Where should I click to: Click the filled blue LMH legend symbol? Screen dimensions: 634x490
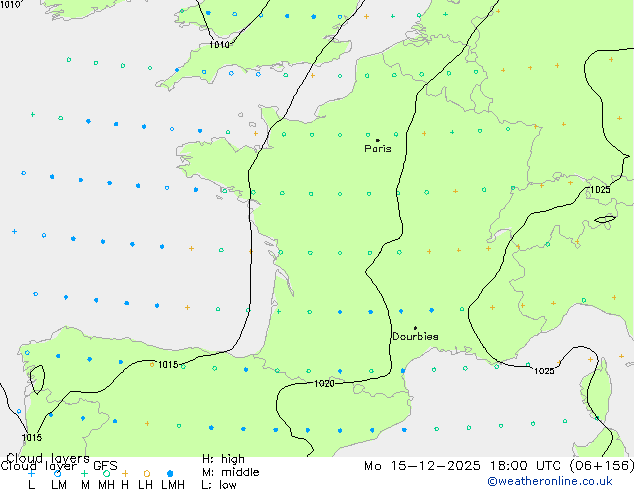[170, 473]
